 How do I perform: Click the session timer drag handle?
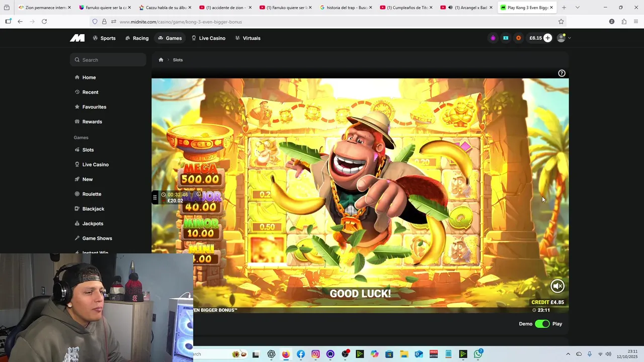(155, 198)
